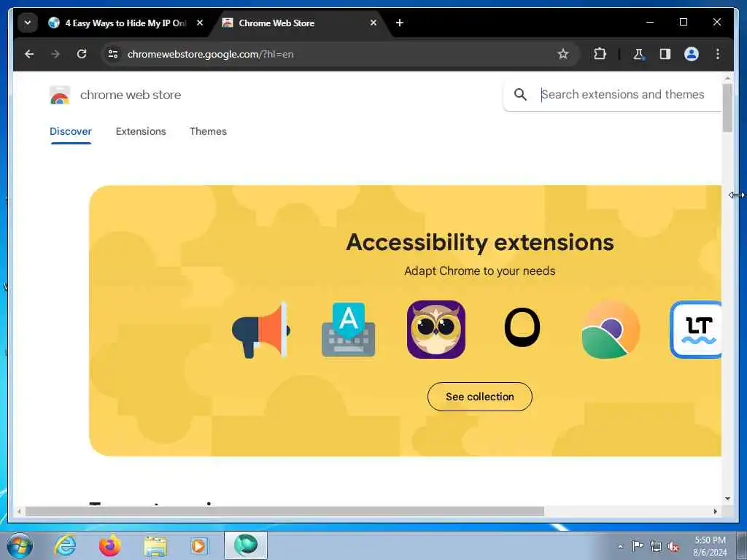The width and height of the screenshot is (747, 560).
Task: Close the Chrome Web Store tab
Action: [373, 23]
